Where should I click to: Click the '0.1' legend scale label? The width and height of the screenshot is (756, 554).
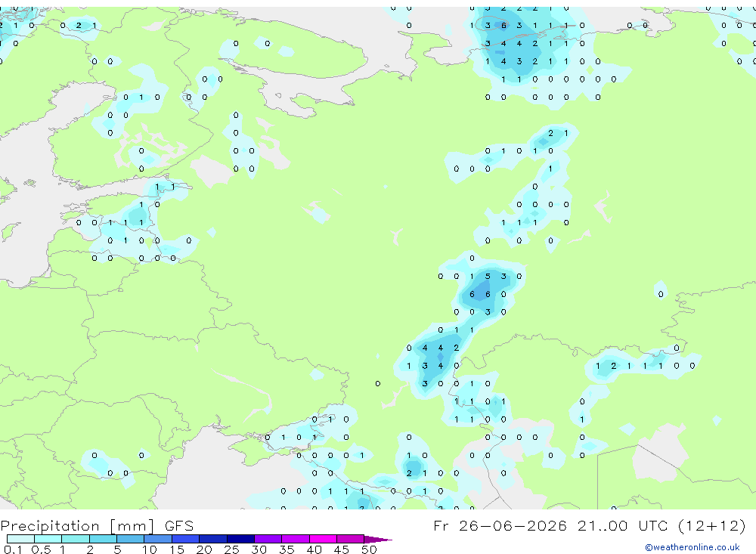tap(13, 549)
